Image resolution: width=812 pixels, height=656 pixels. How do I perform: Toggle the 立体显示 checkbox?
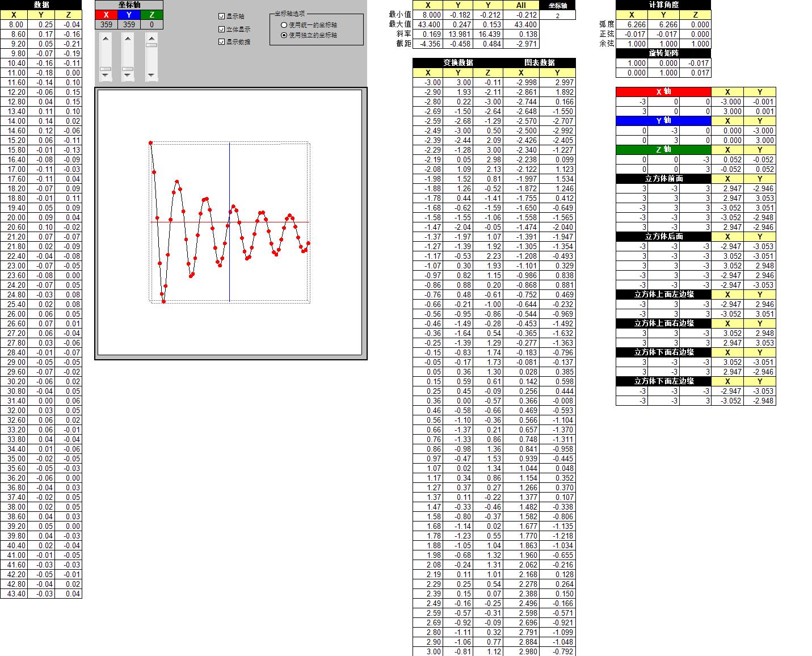pos(222,29)
